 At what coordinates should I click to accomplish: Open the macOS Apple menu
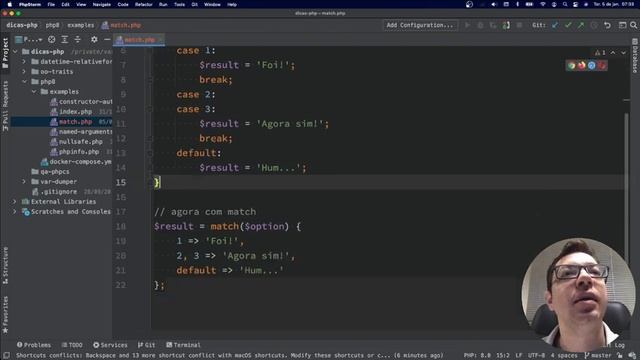coord(9,4)
